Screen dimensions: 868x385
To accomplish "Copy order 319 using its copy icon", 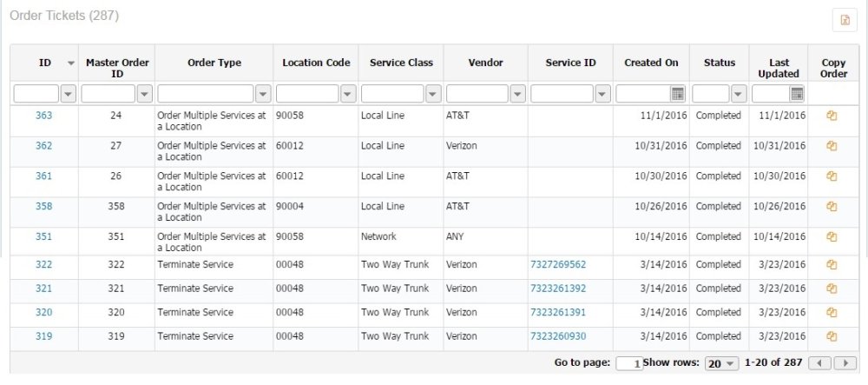I will [832, 336].
